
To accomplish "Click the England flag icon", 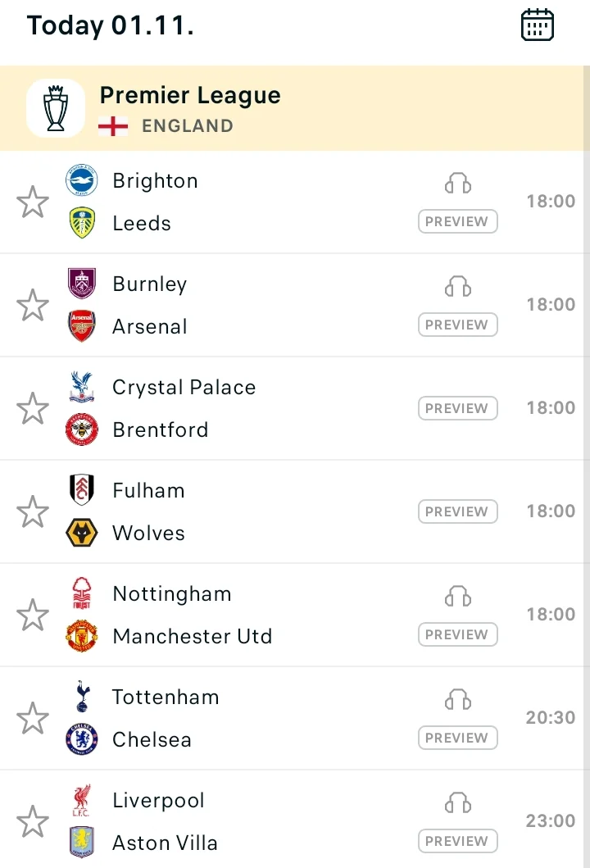I will coord(113,126).
